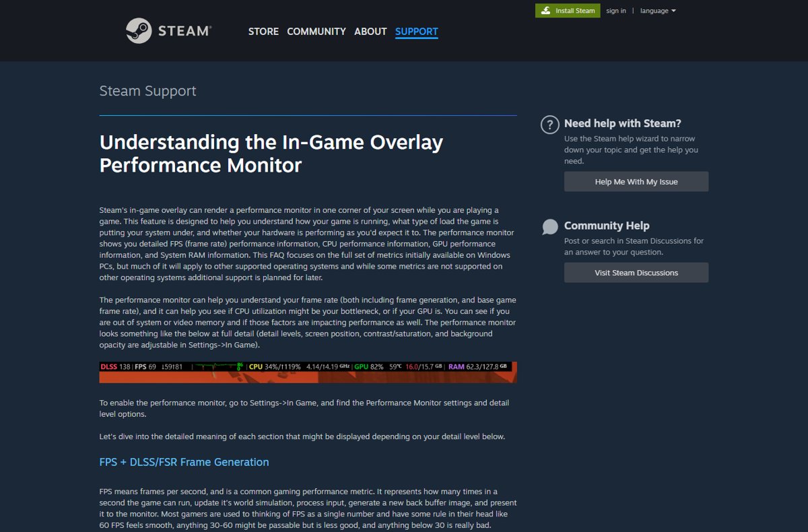Click the Steam logo in header
Image resolution: width=808 pixels, height=532 pixels.
coord(168,31)
